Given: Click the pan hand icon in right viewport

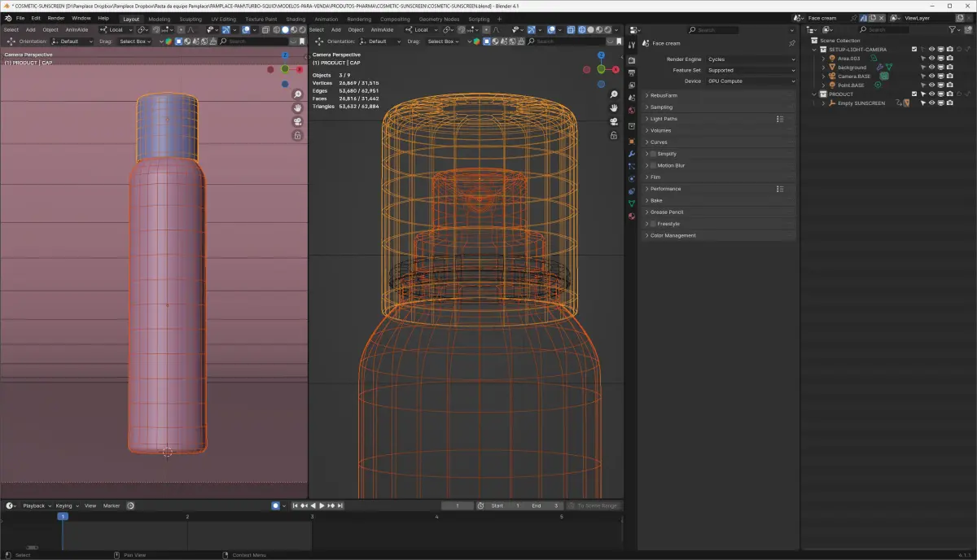Looking at the screenshot, I should pyautogui.click(x=614, y=108).
